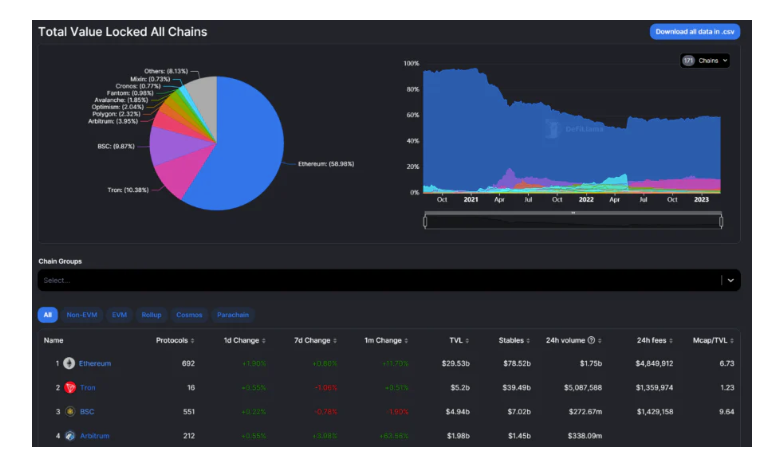Sort table by Protocols column
This screenshot has width=779, height=468.
tap(175, 340)
